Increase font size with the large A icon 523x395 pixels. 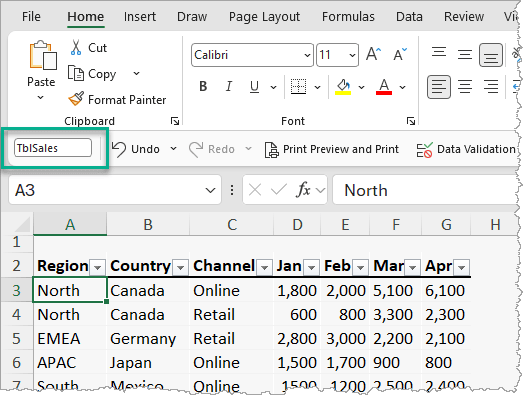(x=373, y=54)
